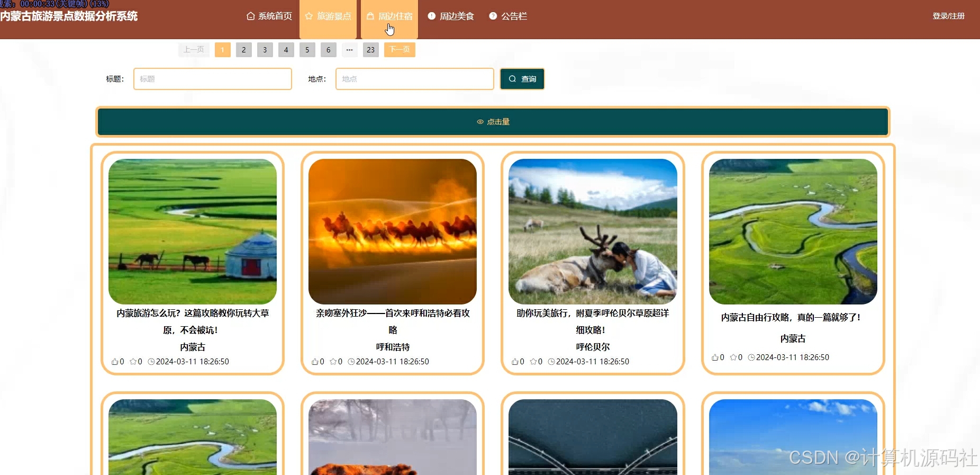Click the thumbs-up icon on the 呼伦贝尔 card
Image resolution: width=980 pixels, height=475 pixels.
coord(515,362)
